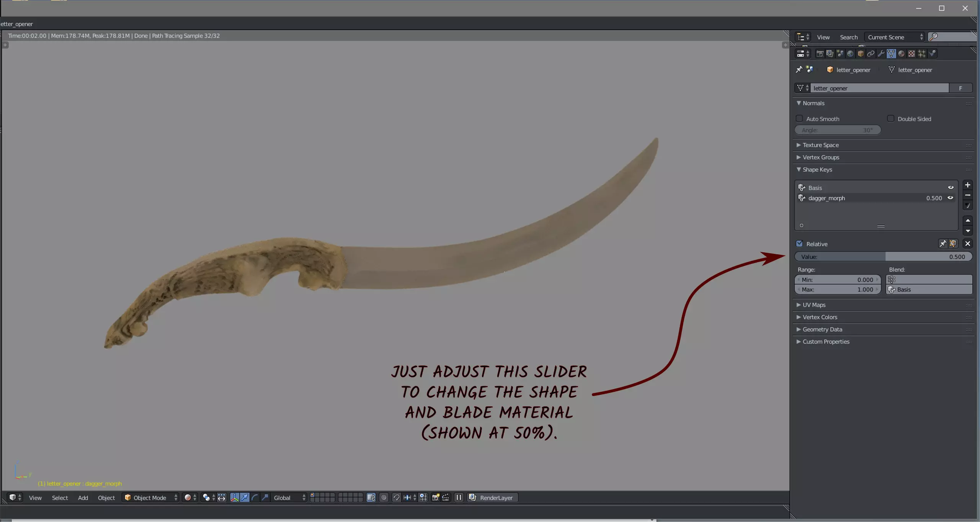Open the Add menu

tap(83, 497)
